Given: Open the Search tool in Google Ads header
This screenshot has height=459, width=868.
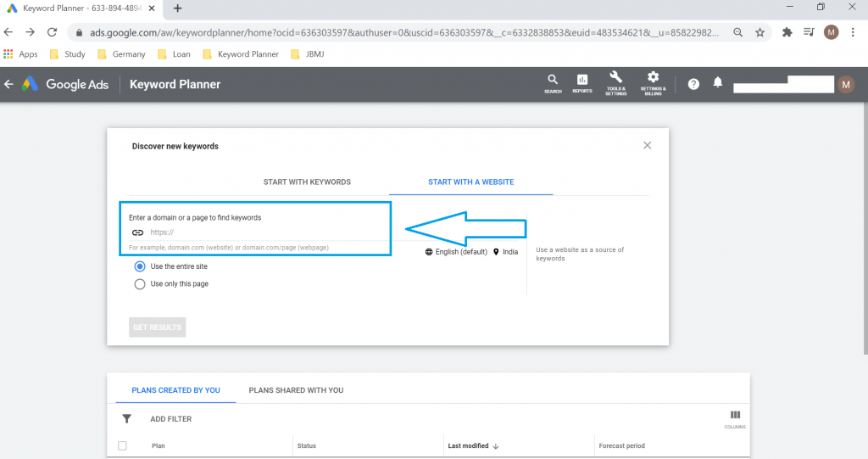Looking at the screenshot, I should [x=553, y=84].
